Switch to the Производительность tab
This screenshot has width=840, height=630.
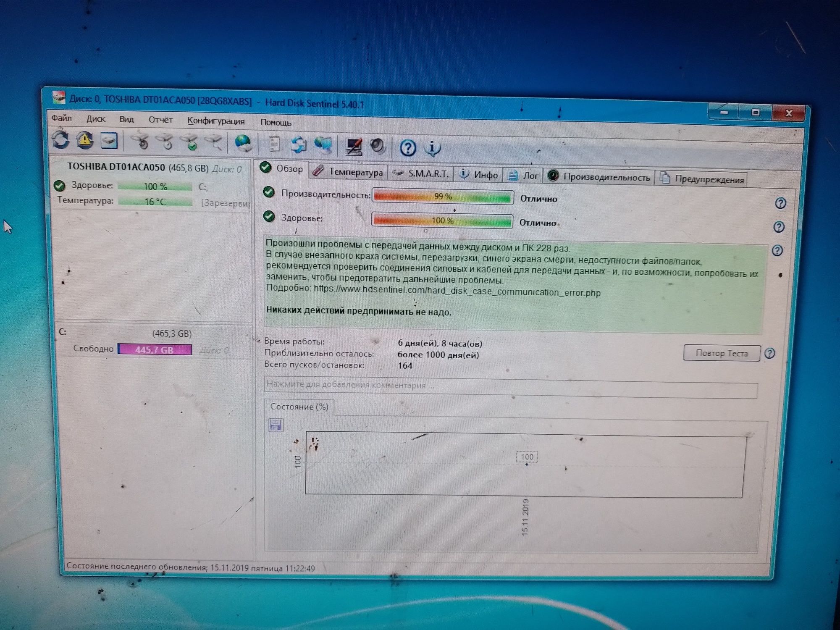[x=599, y=177]
